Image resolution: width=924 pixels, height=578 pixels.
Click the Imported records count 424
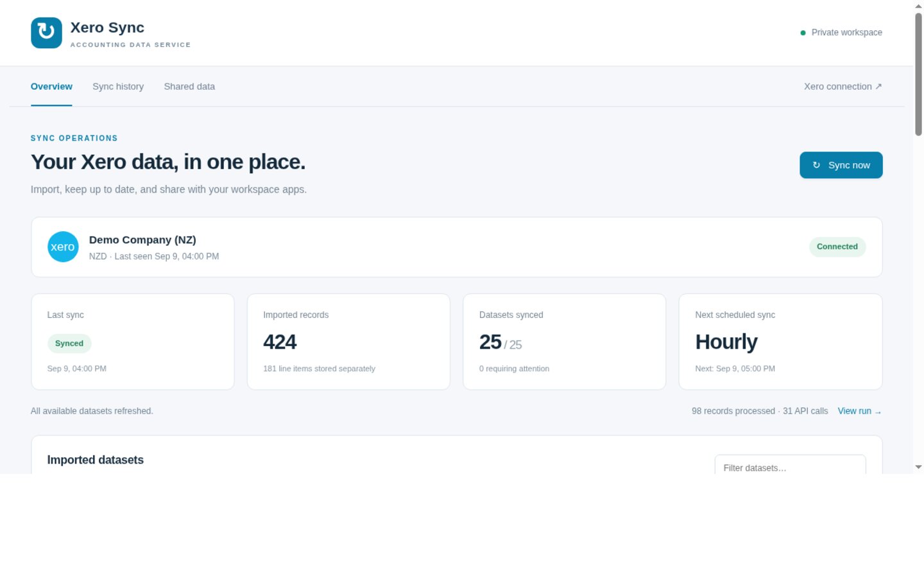pos(280,342)
